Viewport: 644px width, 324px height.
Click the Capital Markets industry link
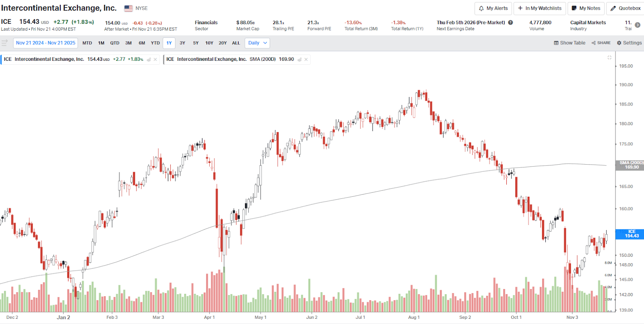tap(588, 23)
